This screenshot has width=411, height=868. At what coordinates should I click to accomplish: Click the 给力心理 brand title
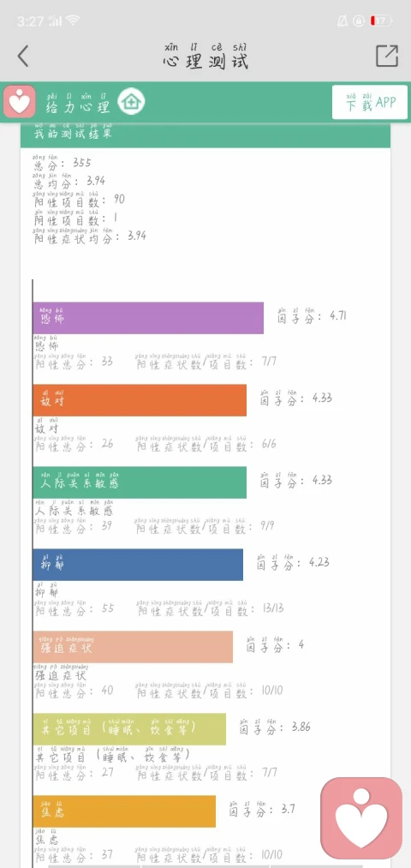point(78,103)
